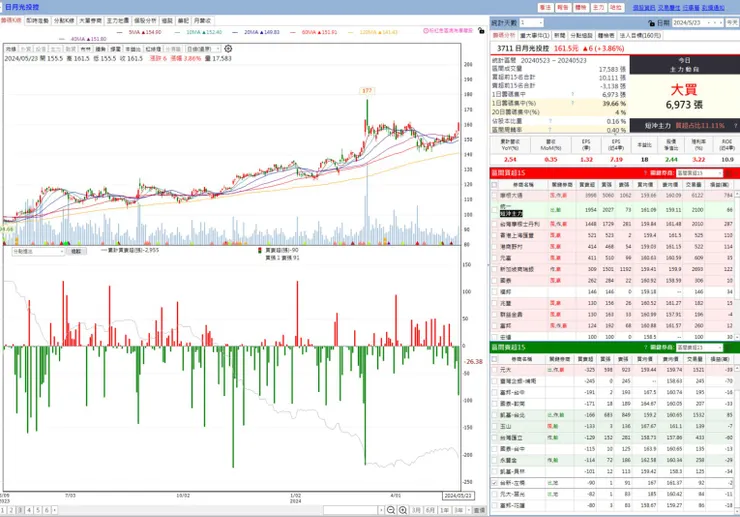The width and height of the screenshot is (740, 517).
Task: Select the 1年 range button
Action: coord(445,510)
